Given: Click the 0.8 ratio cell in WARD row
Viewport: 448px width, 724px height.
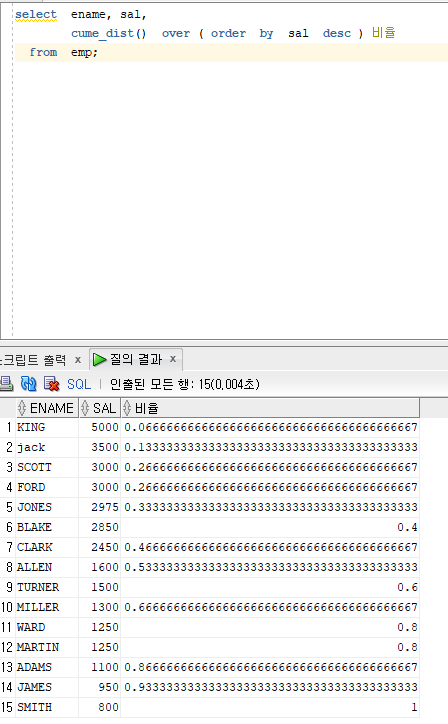Looking at the screenshot, I should [x=271, y=627].
